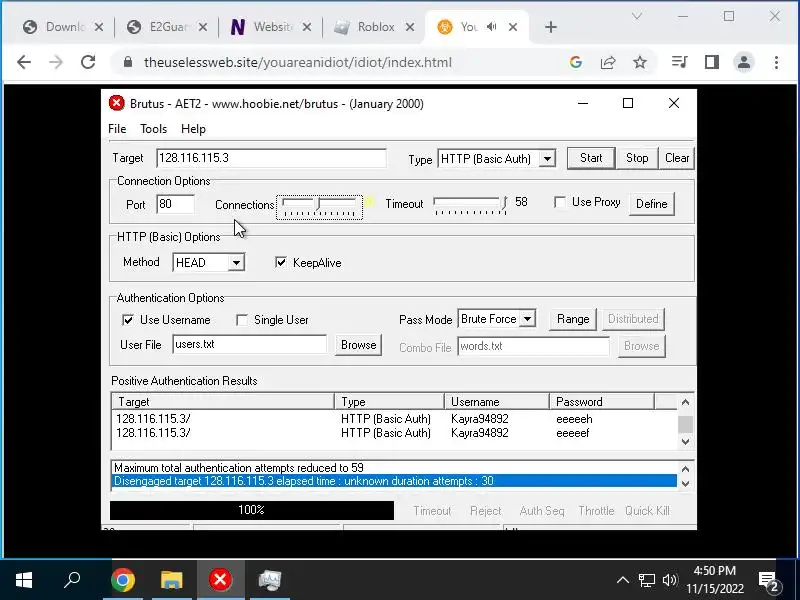Open notification center icon
The image size is (800, 600).
point(768,580)
